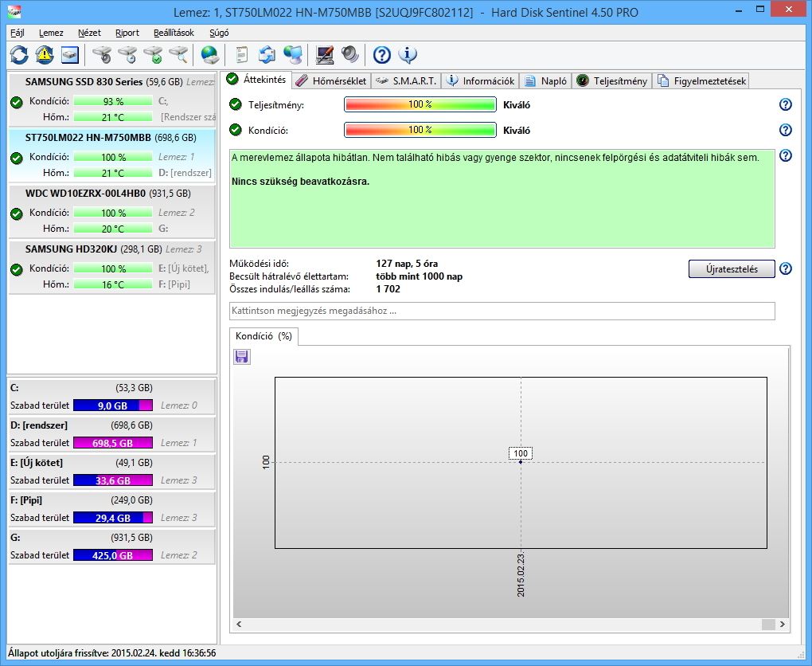Select the F: [Pipi] partition entry

(x=112, y=508)
